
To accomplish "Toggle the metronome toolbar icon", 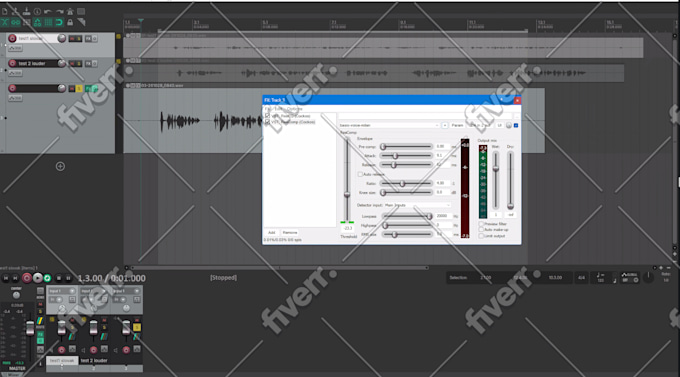I will 70,11.
